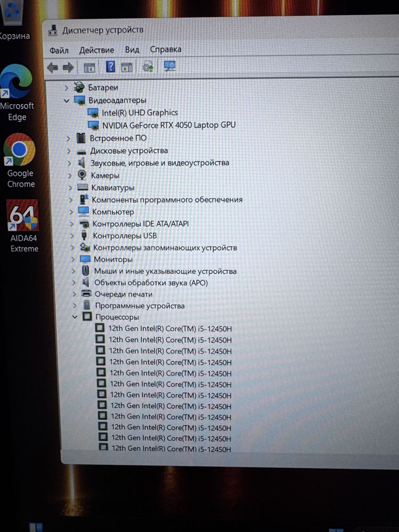399x532 pixels.
Task: Collapse the Процессоры category
Action: (74, 317)
